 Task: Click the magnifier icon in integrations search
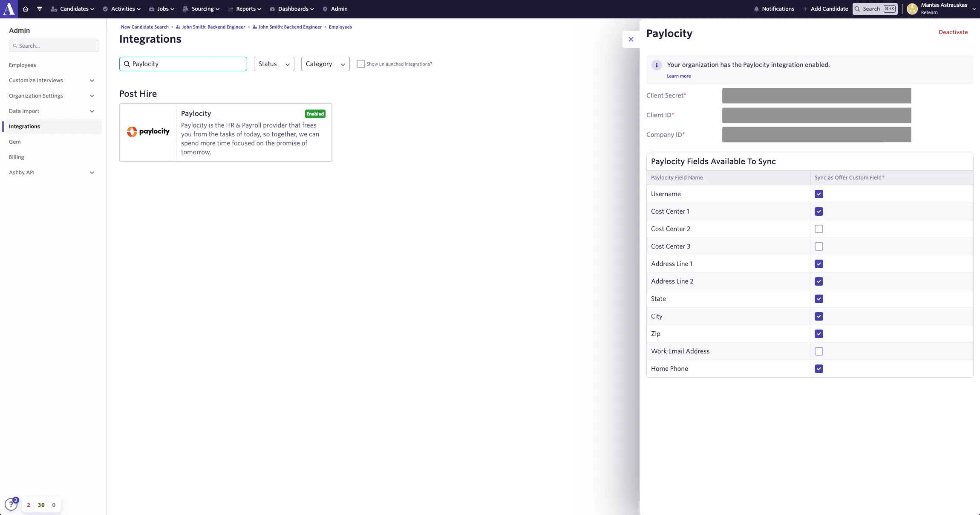[127, 64]
